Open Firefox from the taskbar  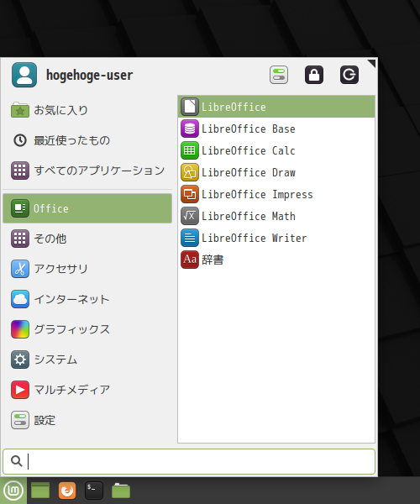(67, 491)
